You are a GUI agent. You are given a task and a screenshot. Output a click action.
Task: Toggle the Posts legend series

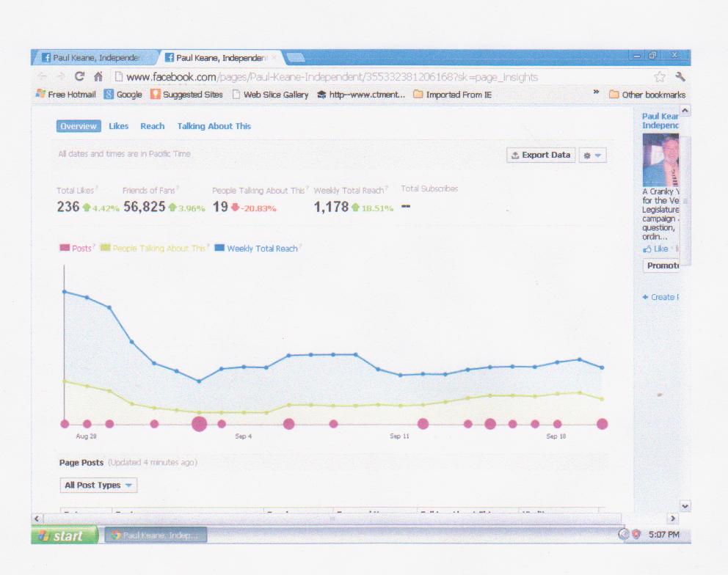pos(76,249)
